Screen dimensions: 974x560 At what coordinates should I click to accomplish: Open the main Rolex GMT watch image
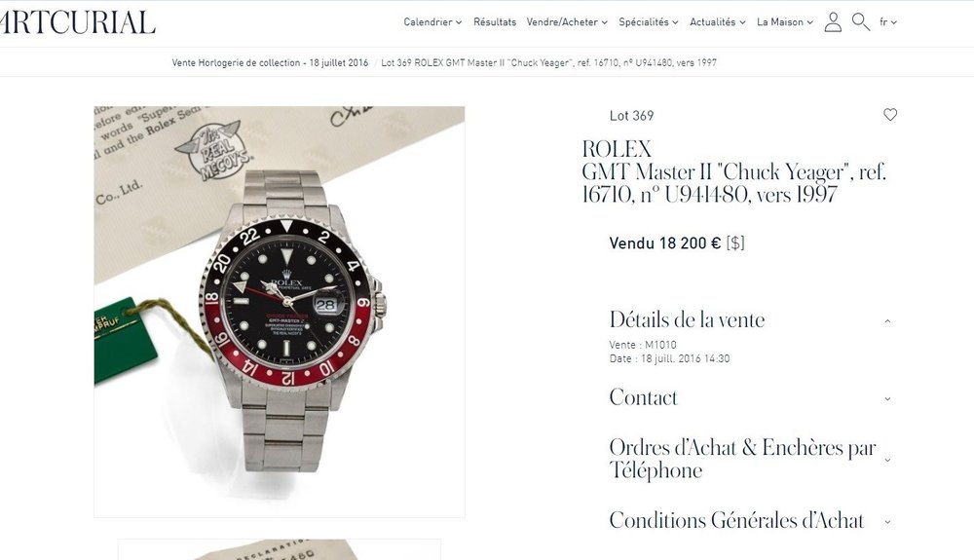[279, 312]
